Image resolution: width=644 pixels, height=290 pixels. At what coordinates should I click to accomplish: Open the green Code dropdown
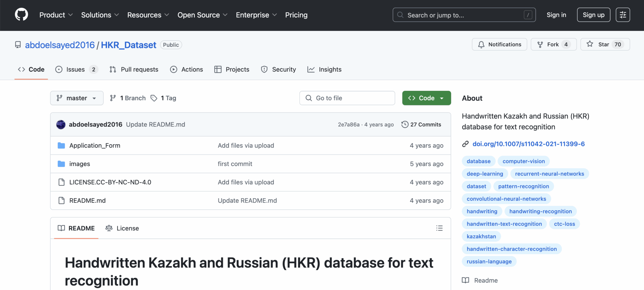coord(426,98)
